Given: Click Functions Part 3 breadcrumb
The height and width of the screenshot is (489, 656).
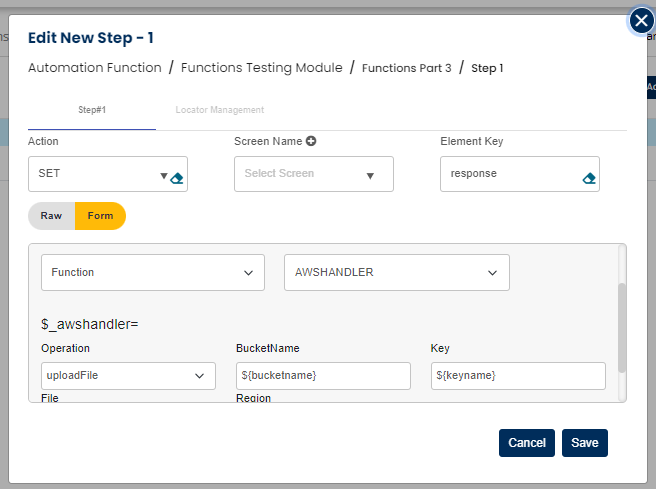Looking at the screenshot, I should click(x=406, y=69).
